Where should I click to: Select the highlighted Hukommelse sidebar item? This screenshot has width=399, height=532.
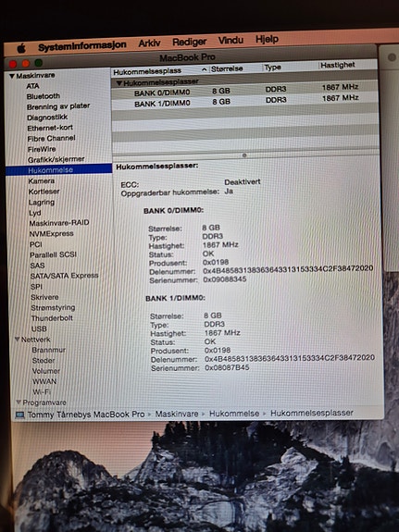coord(58,169)
